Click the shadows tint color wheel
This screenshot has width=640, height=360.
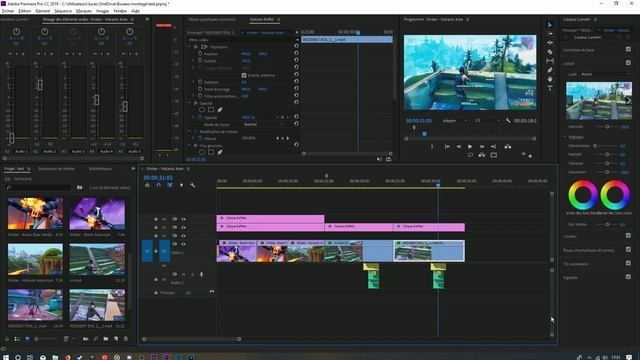pos(583,195)
